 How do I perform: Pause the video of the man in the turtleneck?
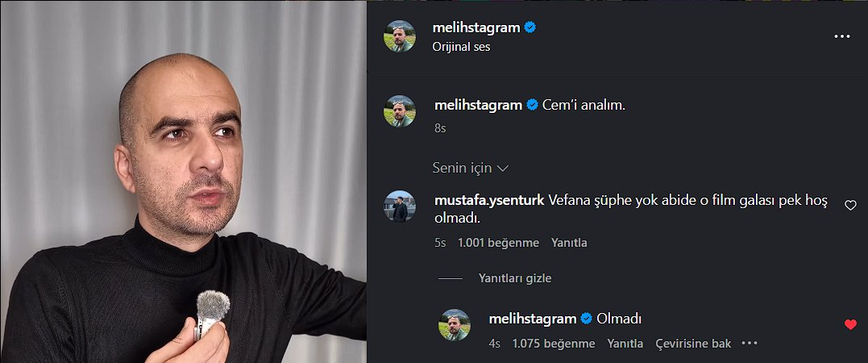[183, 181]
